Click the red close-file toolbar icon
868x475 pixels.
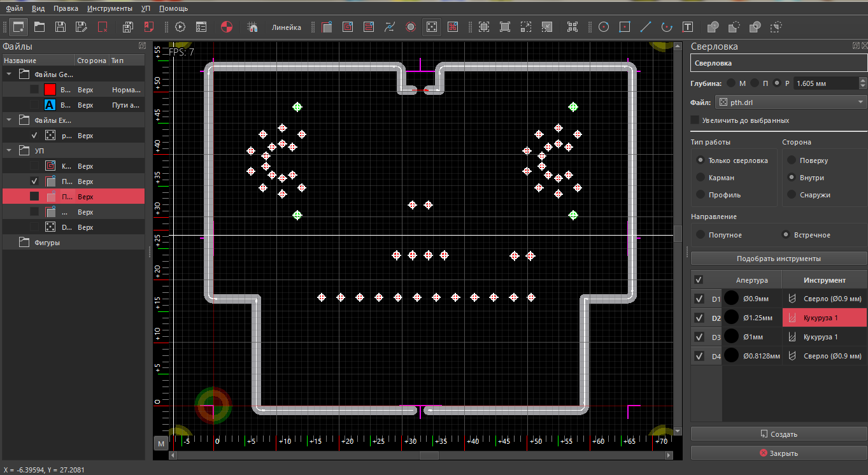[103, 27]
